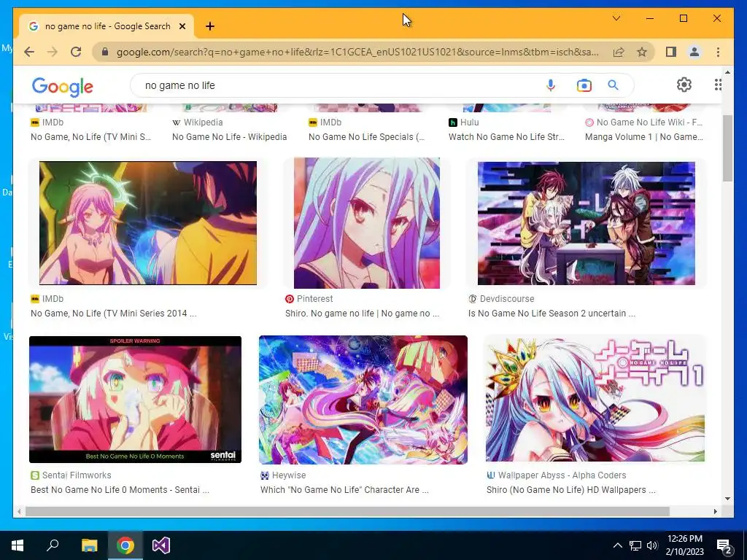Open the volume control tray icon
The width and height of the screenshot is (747, 560).
[652, 545]
